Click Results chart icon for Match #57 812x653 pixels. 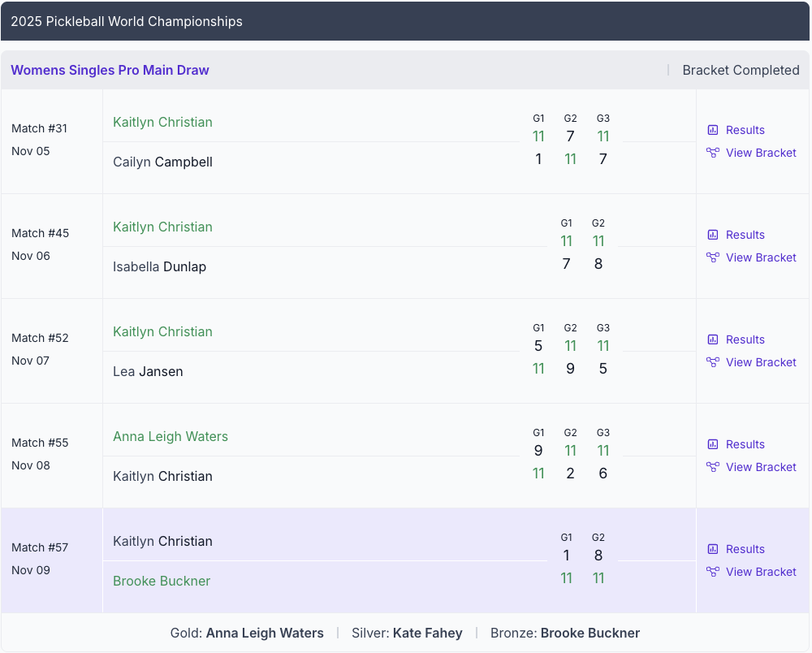point(713,549)
